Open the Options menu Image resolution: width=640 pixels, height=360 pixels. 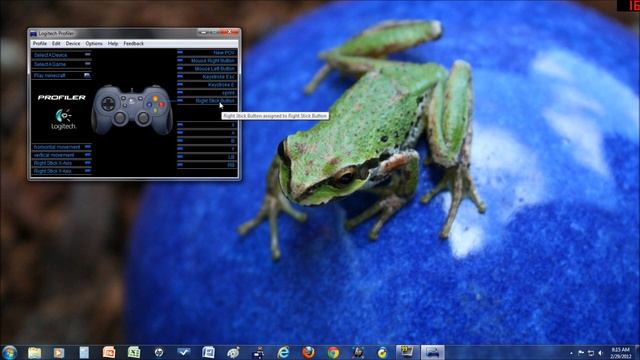pos(94,44)
